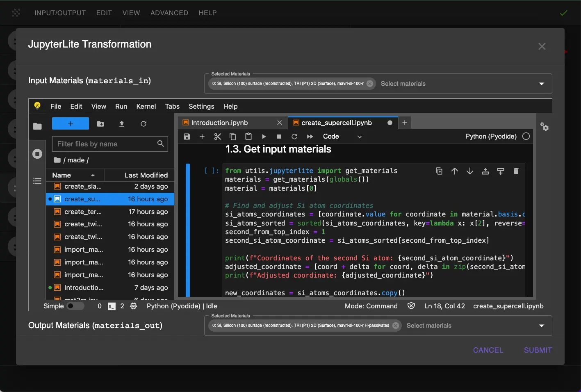This screenshot has width=581, height=392.
Task: Save the notebook with the floppy disk icon
Action: pyautogui.click(x=187, y=137)
